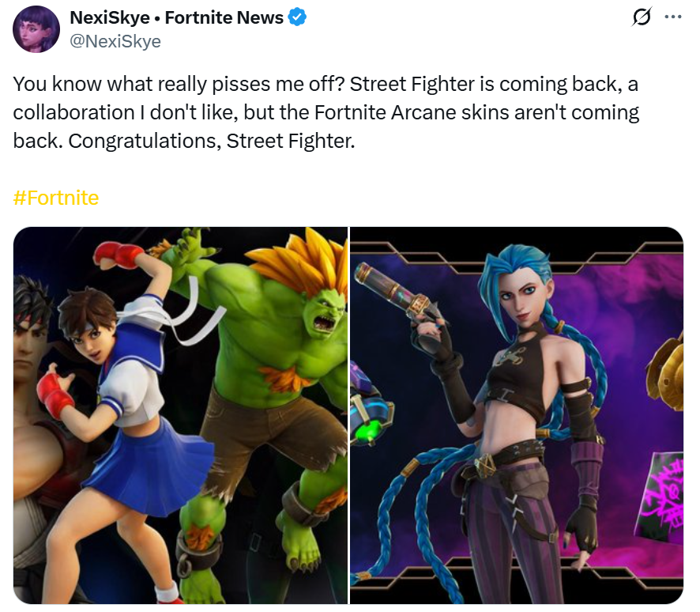Screen dimensions: 700x612
Task: Open the Grok slashed-circle icon
Action: (642, 17)
